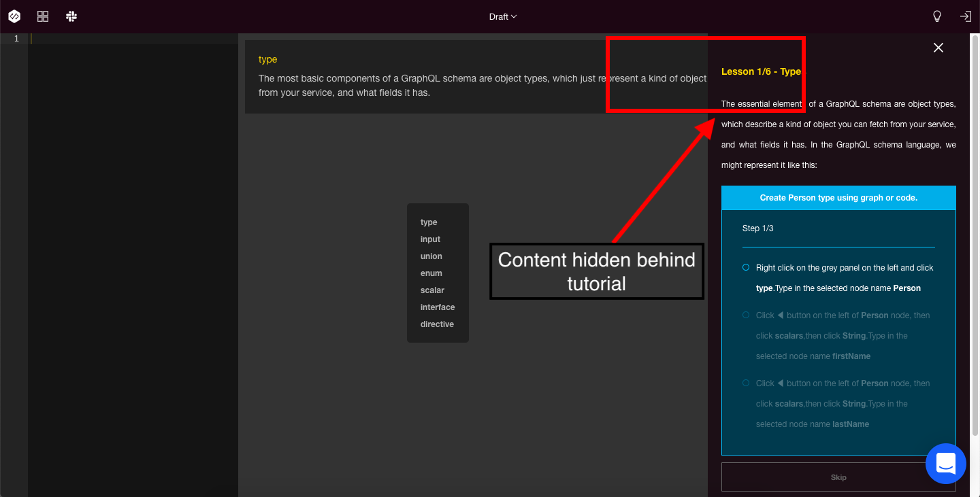This screenshot has height=497, width=980.
Task: Click the Slack community icon
Action: [71, 16]
